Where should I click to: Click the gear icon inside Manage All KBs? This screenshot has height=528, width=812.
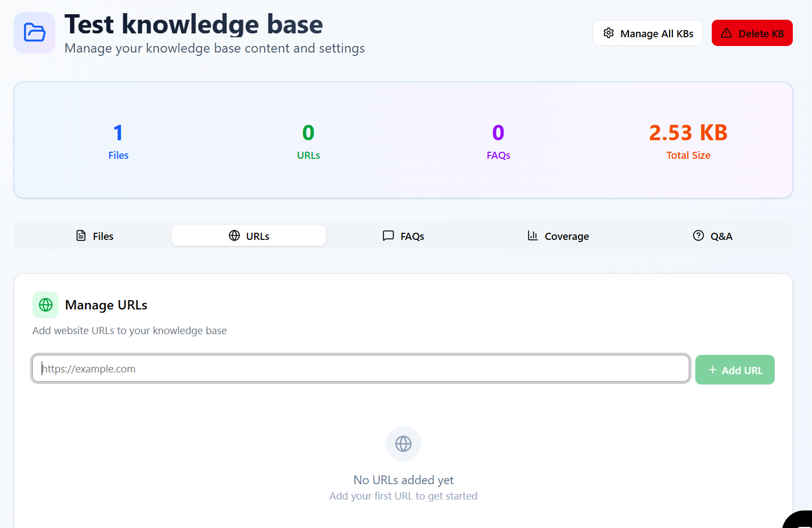(609, 33)
